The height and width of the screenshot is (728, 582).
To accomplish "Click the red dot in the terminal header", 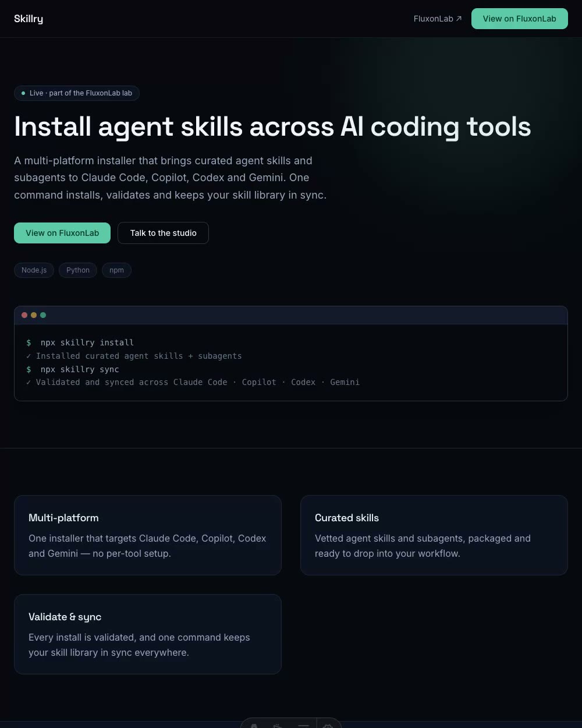I will (x=24, y=315).
